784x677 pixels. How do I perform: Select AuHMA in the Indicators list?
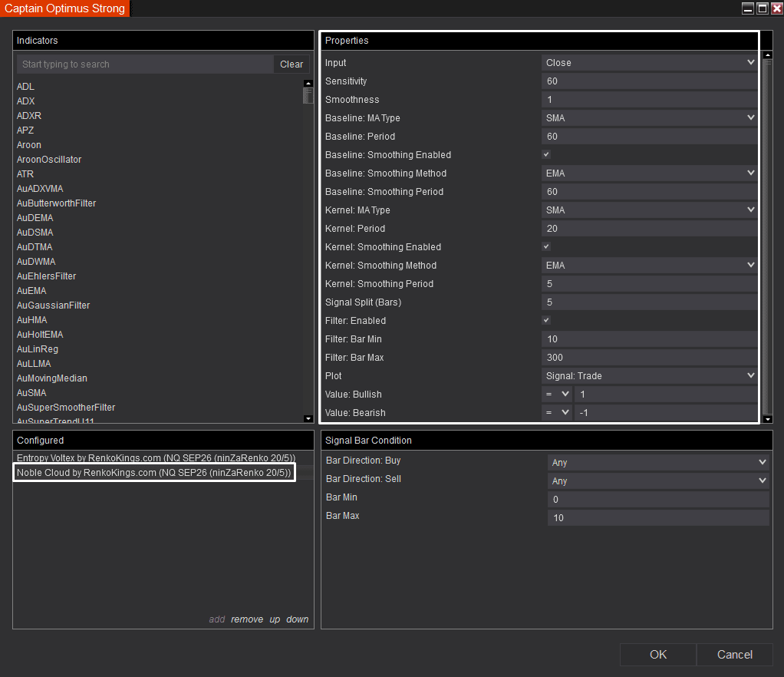point(32,320)
